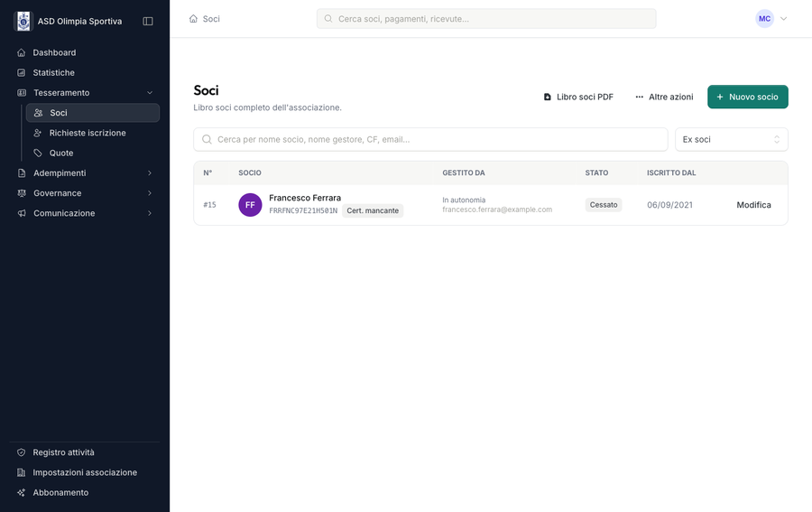Select the Quote submenu item

point(61,153)
